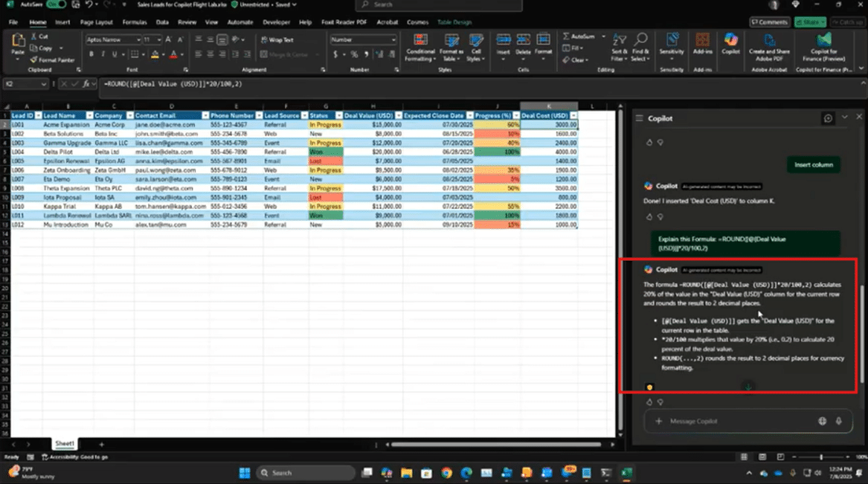Click the Copilot icon in the ribbon

730,43
